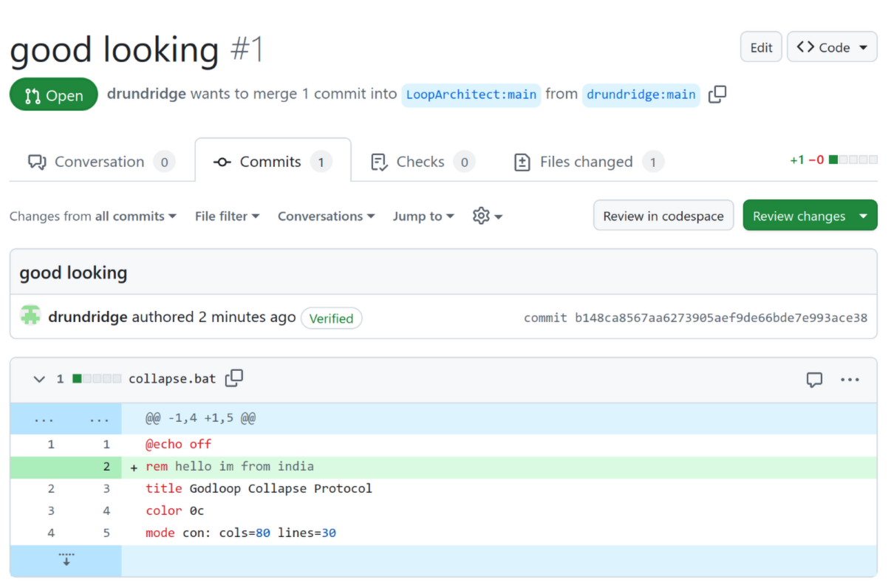The height and width of the screenshot is (588, 894).
Task: Open the Code dropdown button
Action: (x=832, y=47)
